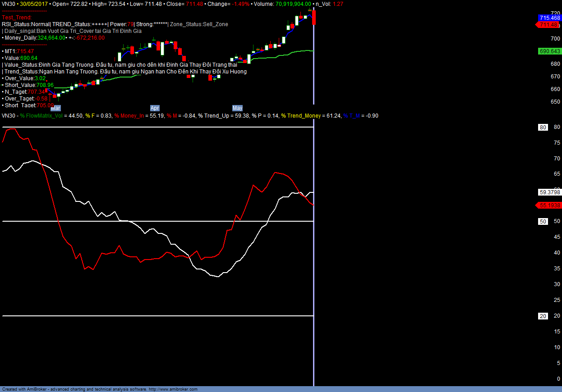Click the green 690.643 value label
Image resolution: width=562 pixels, height=392 pixels.
(x=549, y=51)
